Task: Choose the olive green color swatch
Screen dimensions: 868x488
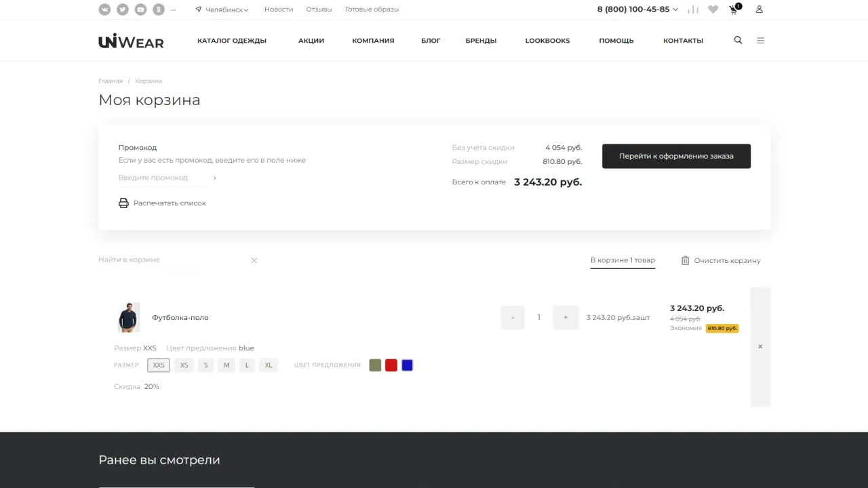Action: [x=375, y=365]
